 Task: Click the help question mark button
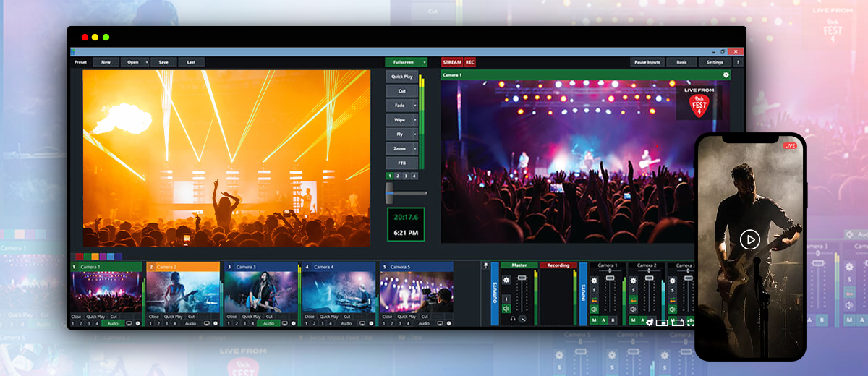(x=737, y=62)
